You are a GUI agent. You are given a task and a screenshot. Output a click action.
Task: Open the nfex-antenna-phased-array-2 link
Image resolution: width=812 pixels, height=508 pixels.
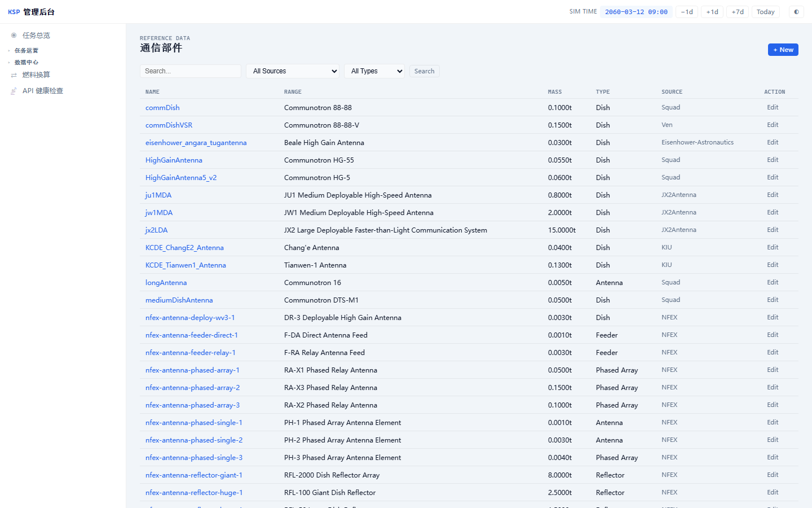[192, 387]
